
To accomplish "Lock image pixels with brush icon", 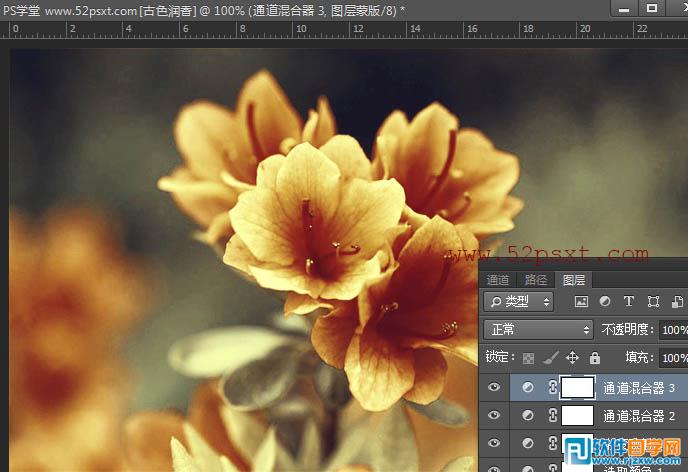I will (x=550, y=357).
